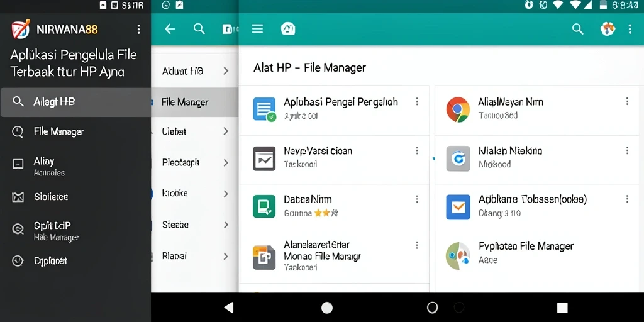Tap the Android recents square button
Viewport: 644px width, 322px height.
click(562, 308)
